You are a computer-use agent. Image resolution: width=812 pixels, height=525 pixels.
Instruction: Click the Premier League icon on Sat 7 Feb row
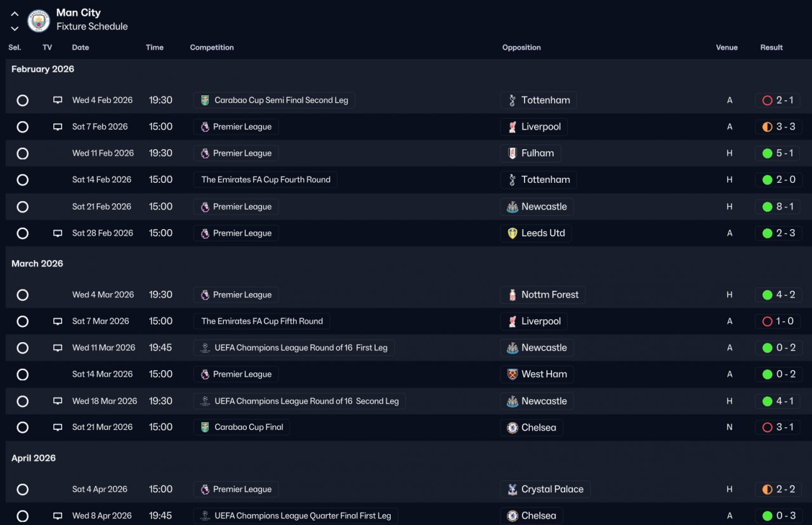(205, 127)
